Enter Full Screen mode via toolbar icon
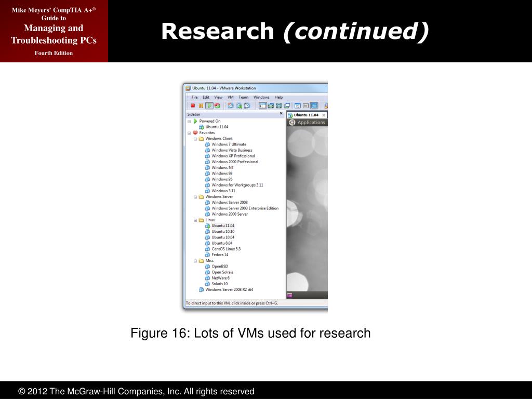This screenshot has height=399, width=532. coord(279,106)
